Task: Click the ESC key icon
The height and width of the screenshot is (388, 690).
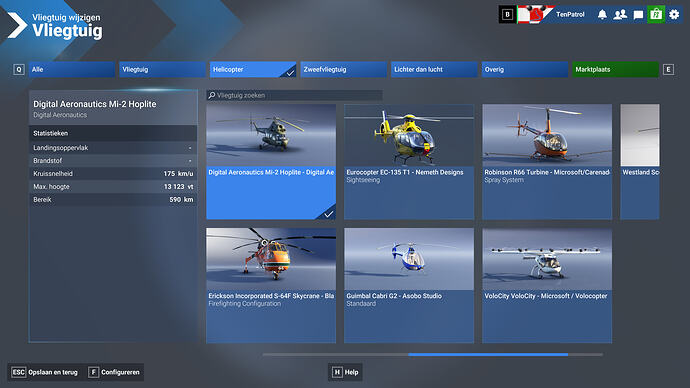Action: [18, 372]
